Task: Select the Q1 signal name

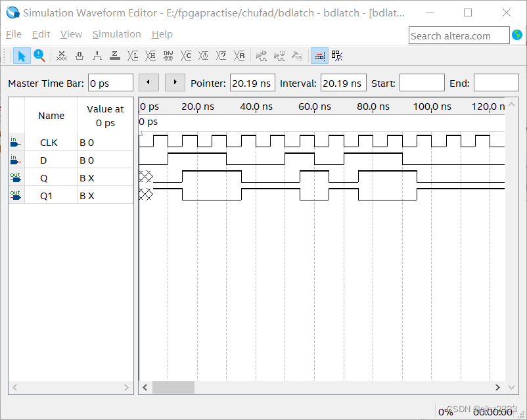Action: pos(47,196)
